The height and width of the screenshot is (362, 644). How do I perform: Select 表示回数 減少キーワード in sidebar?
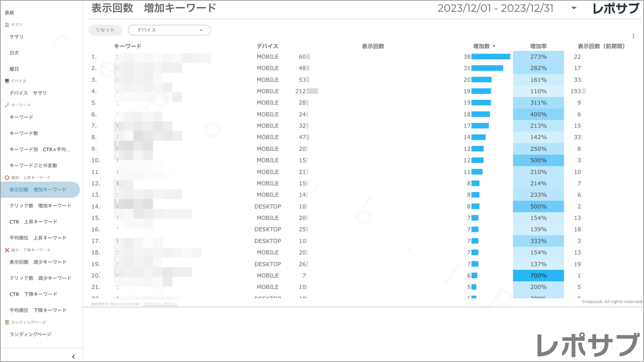[38, 262]
